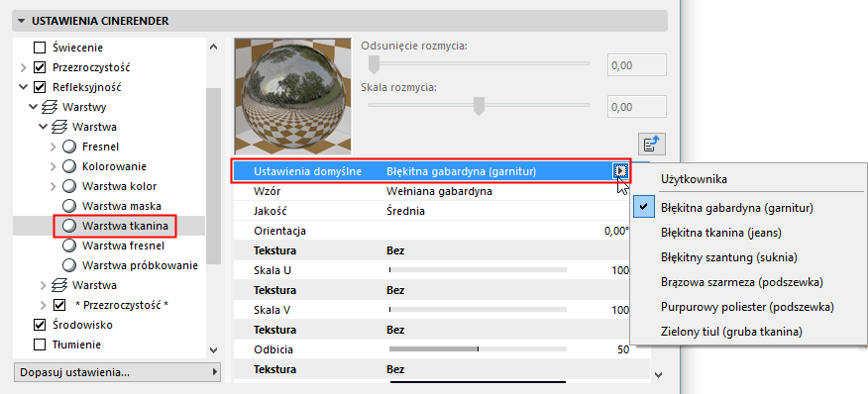868x394 pixels.
Task: Choose Użytkownika from the presets menu
Action: coord(694,179)
